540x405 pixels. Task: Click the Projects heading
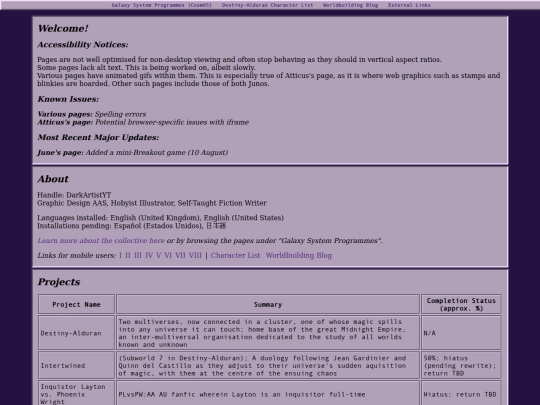tap(59, 282)
